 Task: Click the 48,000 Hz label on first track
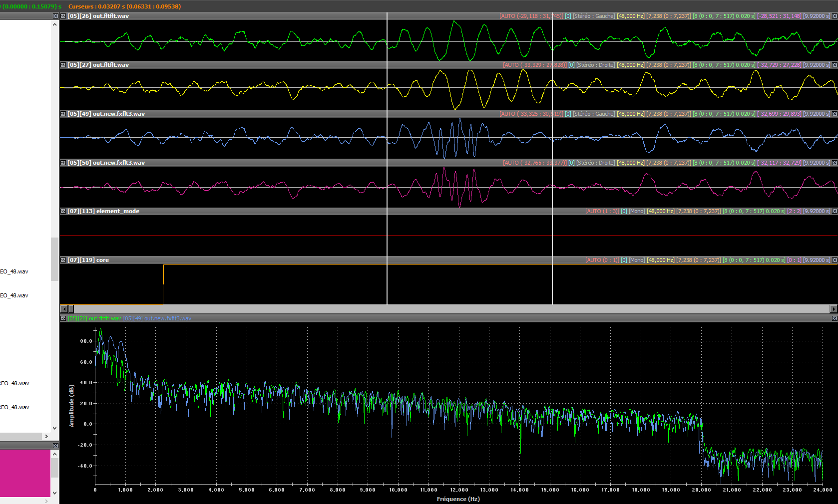pyautogui.click(x=630, y=16)
